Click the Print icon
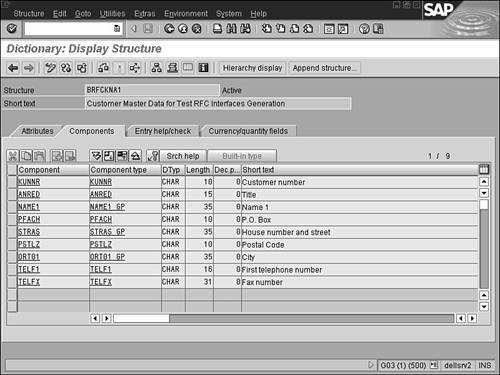This screenshot has width=500, height=375. (x=217, y=29)
